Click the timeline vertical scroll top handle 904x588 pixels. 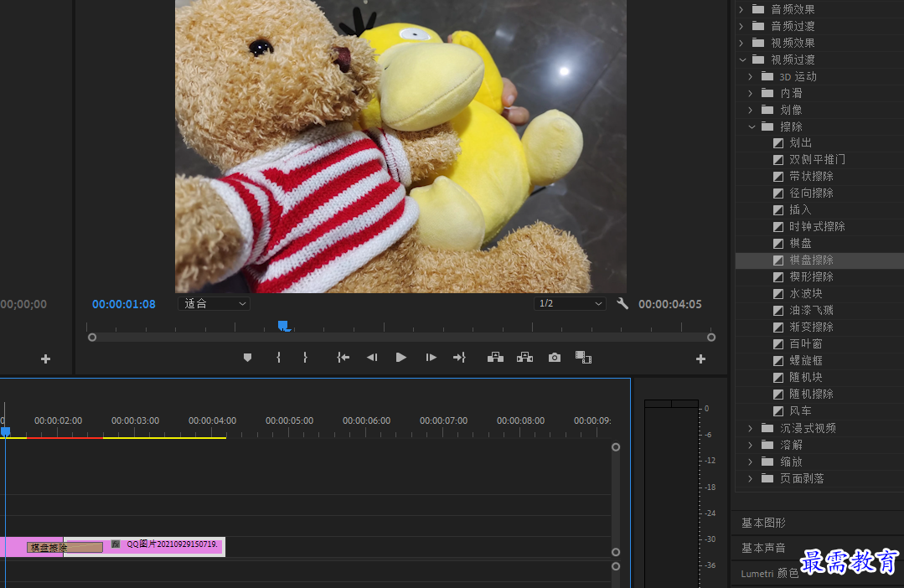pos(616,446)
